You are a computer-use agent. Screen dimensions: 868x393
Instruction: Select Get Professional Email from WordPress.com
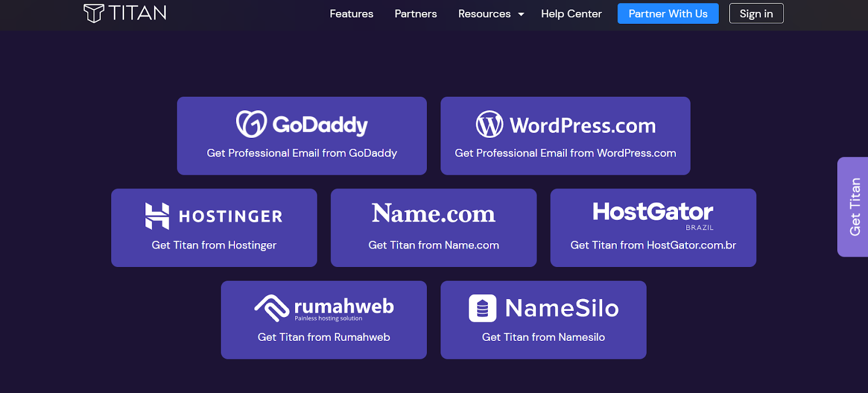click(565, 153)
